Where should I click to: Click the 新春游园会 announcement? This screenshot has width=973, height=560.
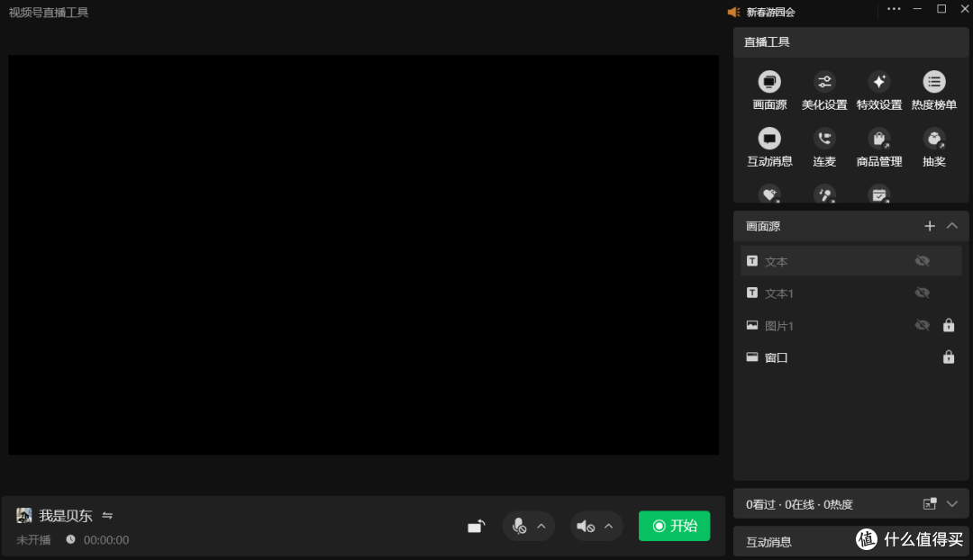point(770,13)
